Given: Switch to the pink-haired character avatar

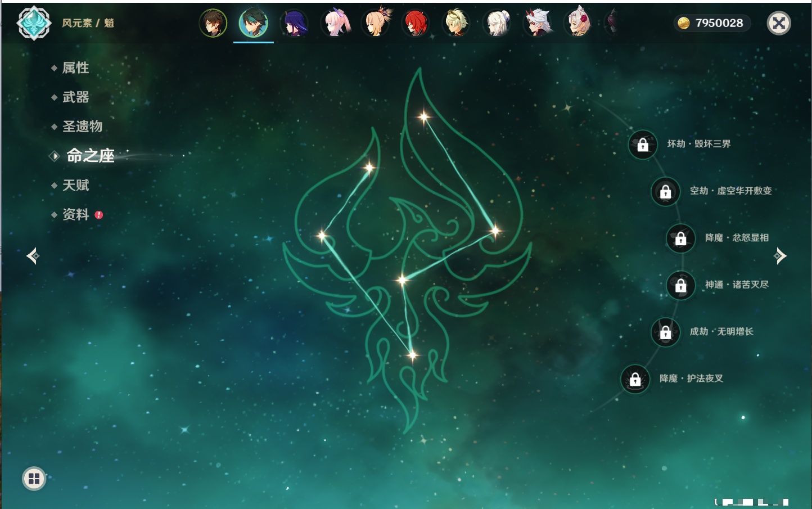Looking at the screenshot, I should pyautogui.click(x=336, y=23).
